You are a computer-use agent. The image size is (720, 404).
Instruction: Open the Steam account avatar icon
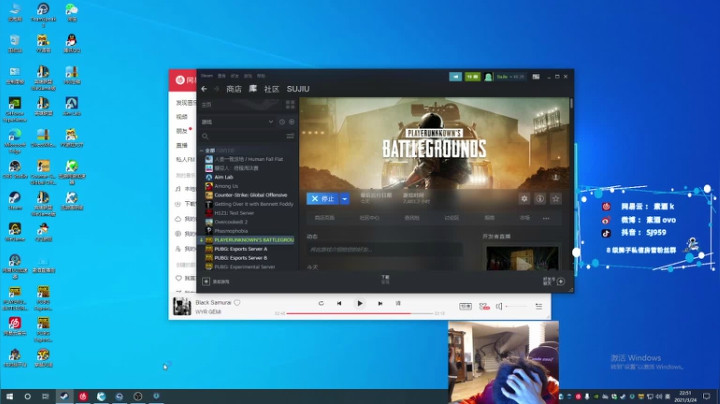[x=488, y=77]
